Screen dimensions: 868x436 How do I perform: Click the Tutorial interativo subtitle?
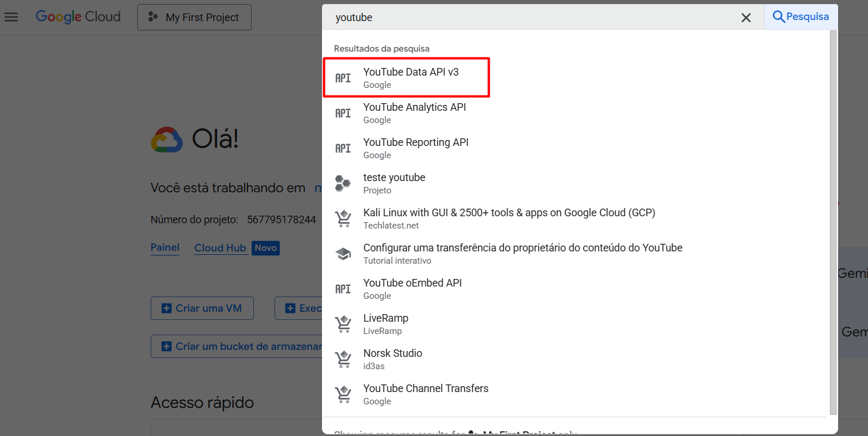(x=397, y=261)
